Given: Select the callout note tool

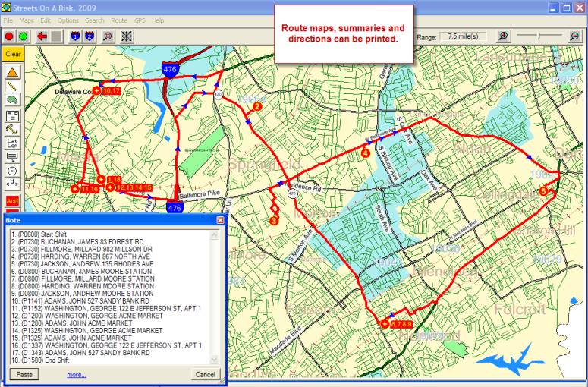Looking at the screenshot, I should [x=13, y=157].
